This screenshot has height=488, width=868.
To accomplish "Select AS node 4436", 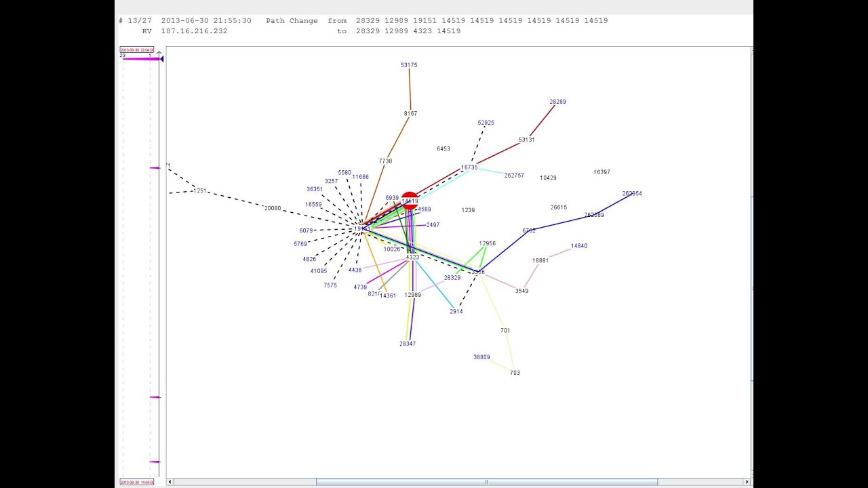I will (355, 270).
